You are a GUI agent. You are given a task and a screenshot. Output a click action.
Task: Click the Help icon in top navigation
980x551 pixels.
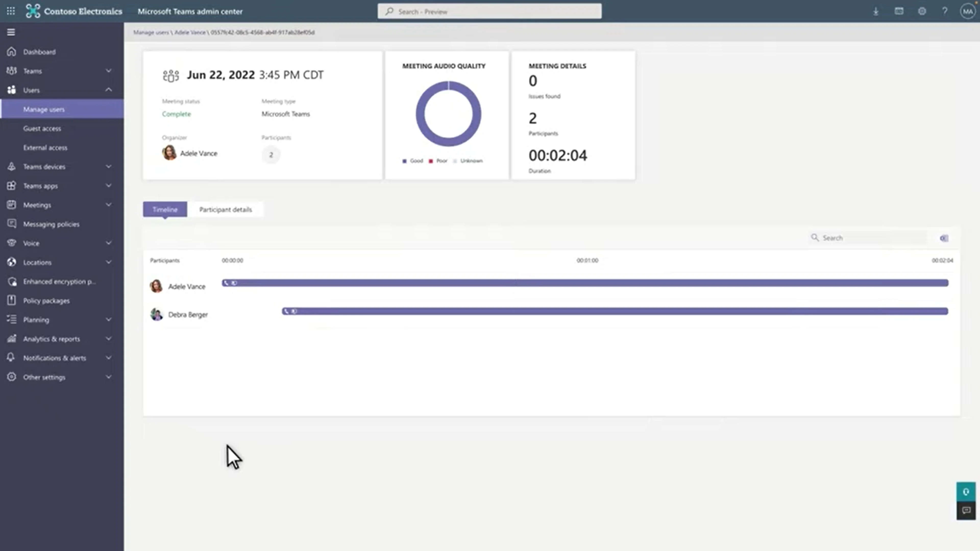coord(945,11)
